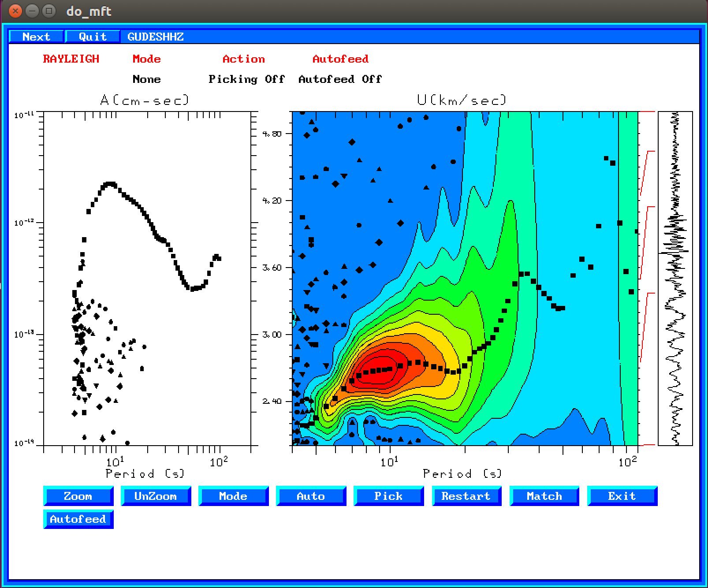Click the UnZoom button

click(x=156, y=496)
